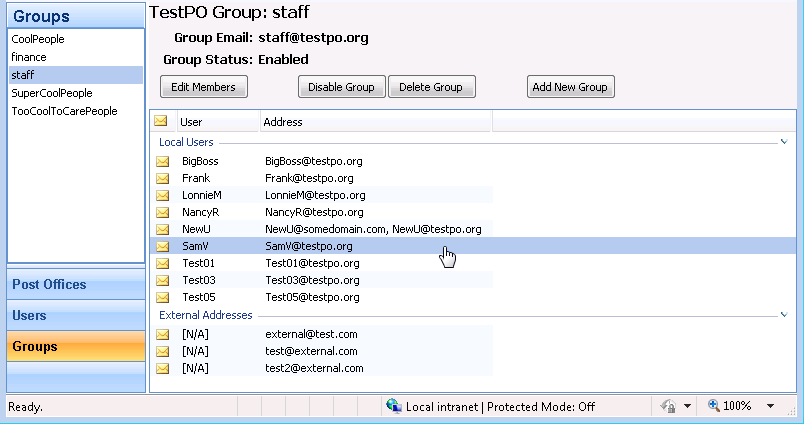804x424 pixels.
Task: Click the envelope icon beside Frank
Action: click(163, 178)
